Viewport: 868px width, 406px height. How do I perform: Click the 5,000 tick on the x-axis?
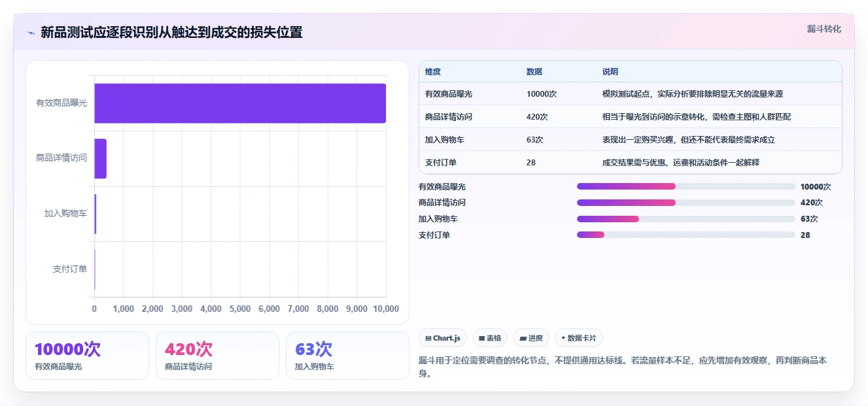point(240,309)
